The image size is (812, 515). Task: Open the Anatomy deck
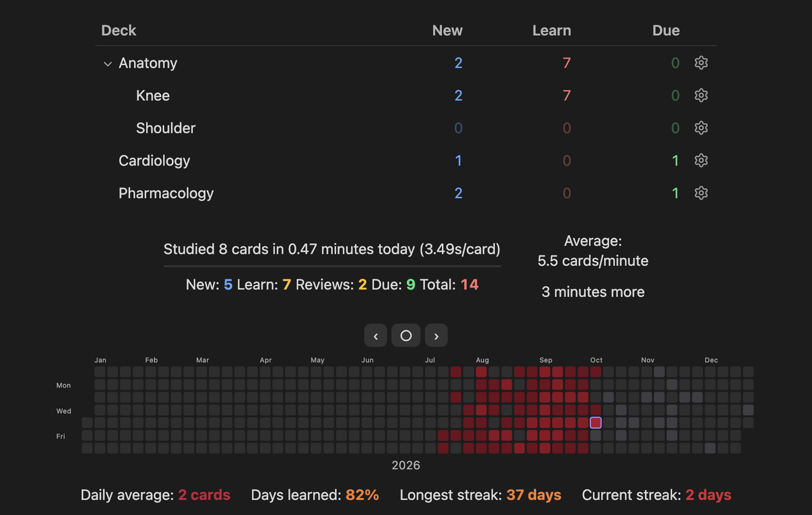click(148, 63)
